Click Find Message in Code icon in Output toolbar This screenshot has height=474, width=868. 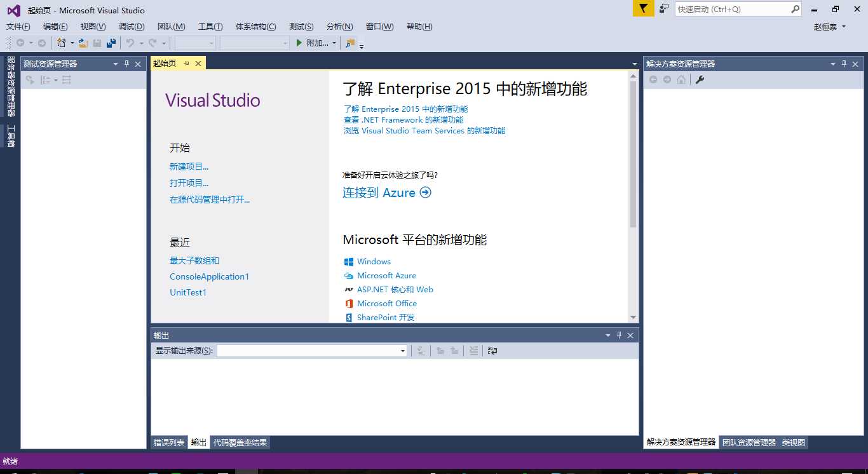421,351
